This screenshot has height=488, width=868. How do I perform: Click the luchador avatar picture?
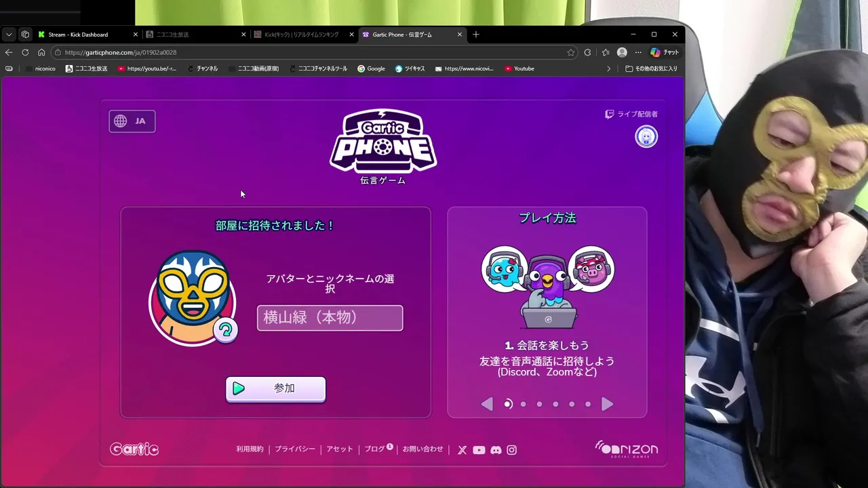click(x=193, y=298)
